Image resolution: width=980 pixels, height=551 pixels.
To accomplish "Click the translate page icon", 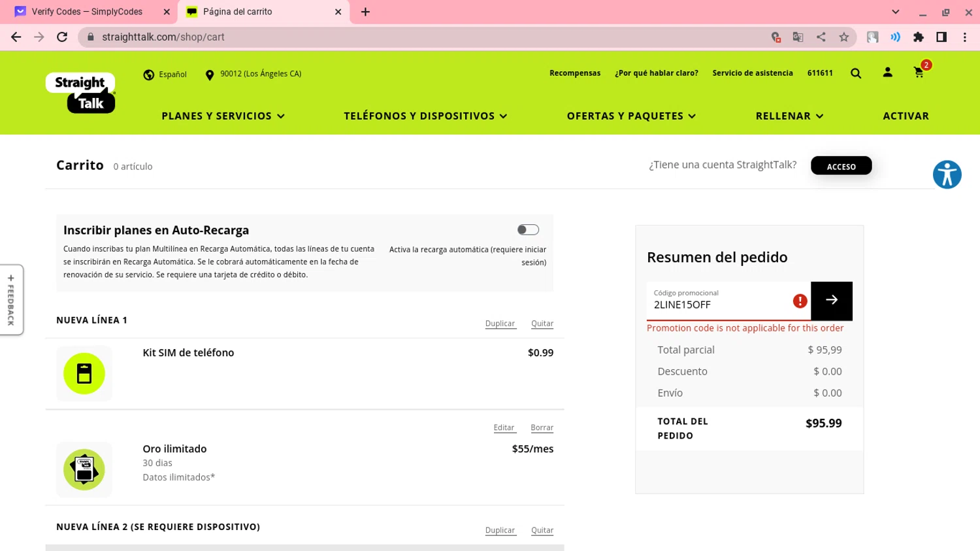I will (798, 37).
